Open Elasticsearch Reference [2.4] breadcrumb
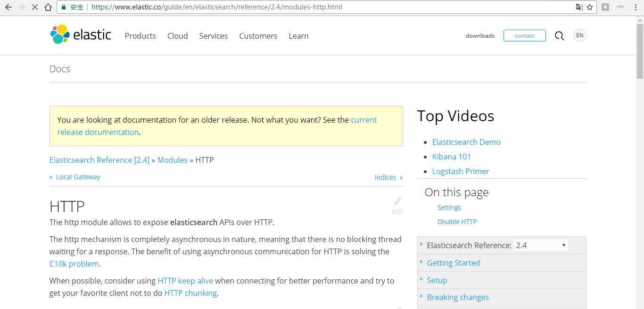Viewport: 644px width, 309px height. (99, 160)
